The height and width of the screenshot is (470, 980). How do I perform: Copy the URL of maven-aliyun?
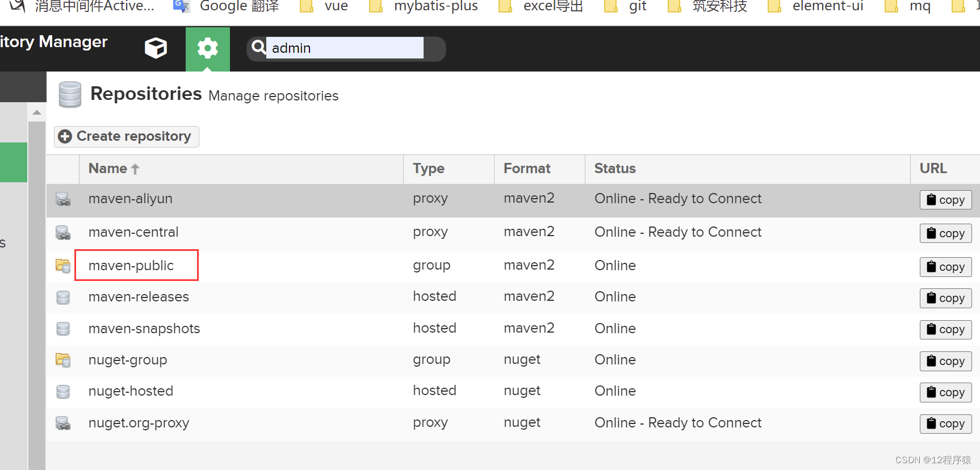[x=945, y=200]
